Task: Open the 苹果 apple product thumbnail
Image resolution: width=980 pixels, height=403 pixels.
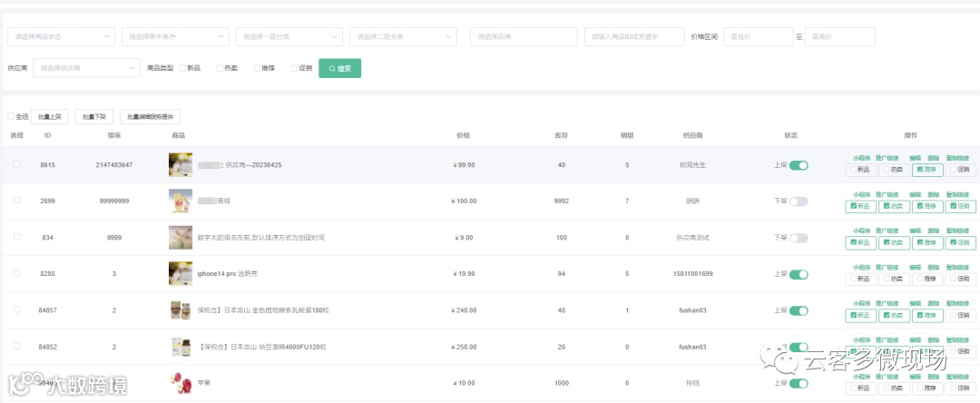Action: (x=180, y=382)
